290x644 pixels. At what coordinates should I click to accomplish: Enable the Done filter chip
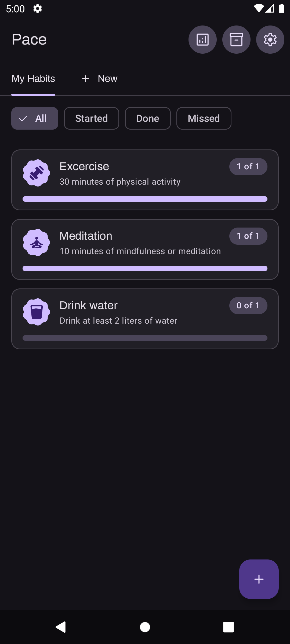pyautogui.click(x=148, y=118)
